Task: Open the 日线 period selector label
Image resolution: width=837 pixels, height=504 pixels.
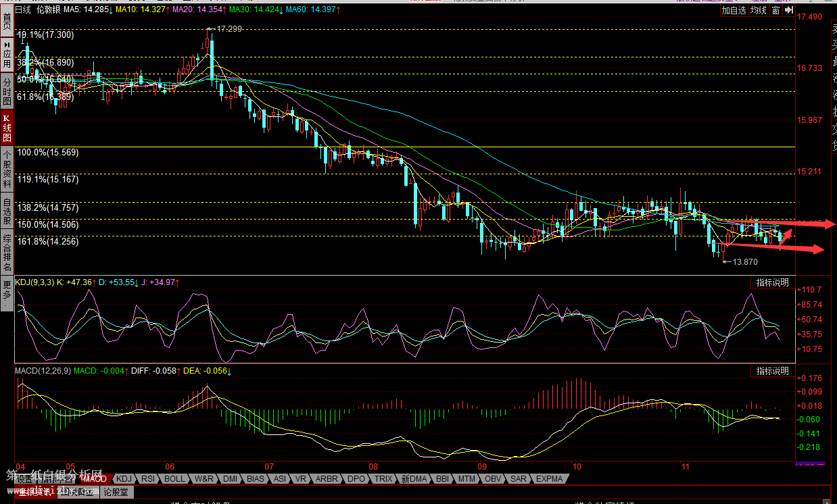Action: click(x=22, y=10)
